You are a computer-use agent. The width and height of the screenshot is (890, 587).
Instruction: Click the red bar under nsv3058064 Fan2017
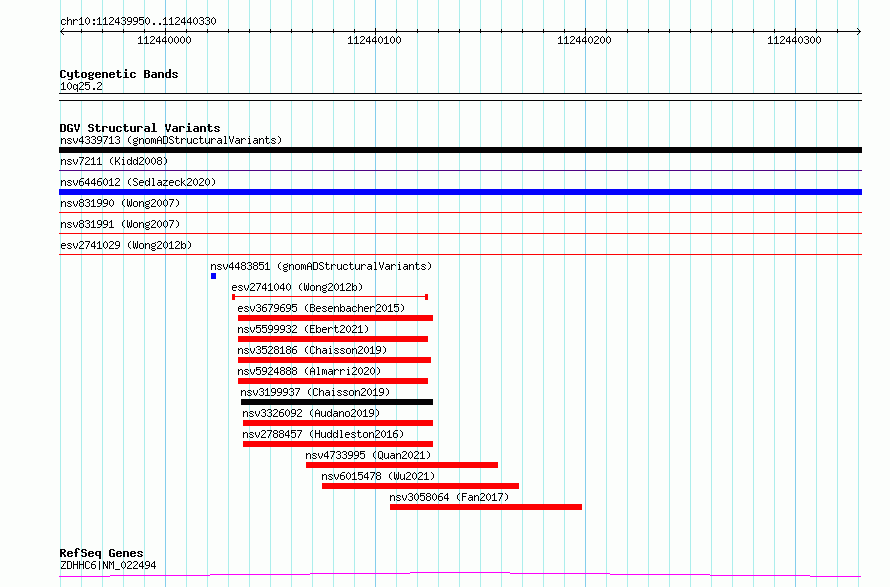486,507
